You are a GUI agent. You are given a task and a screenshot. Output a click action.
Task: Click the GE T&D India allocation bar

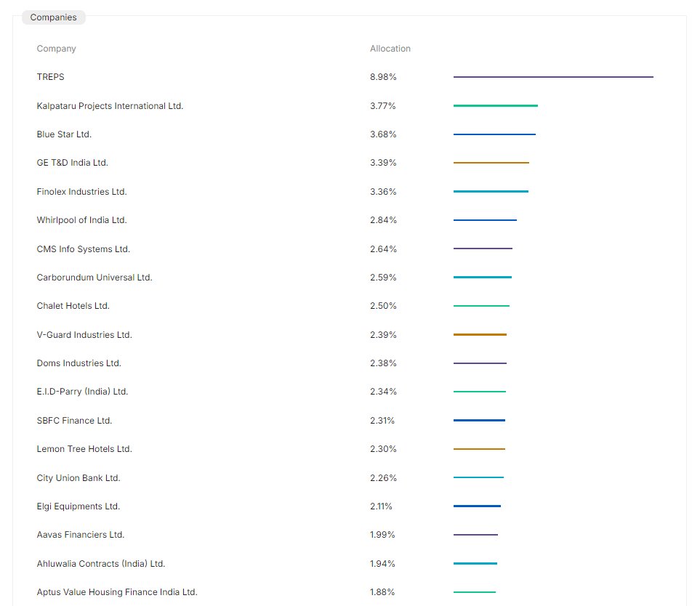click(x=491, y=163)
